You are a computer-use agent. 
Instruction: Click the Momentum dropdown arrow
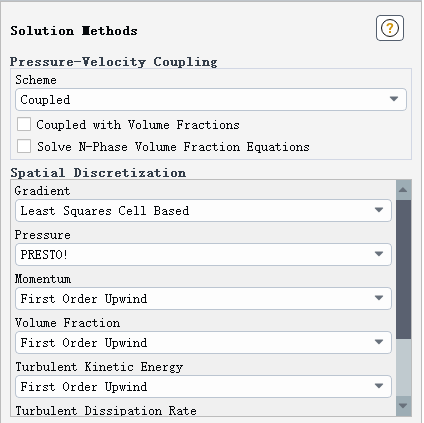379,298
